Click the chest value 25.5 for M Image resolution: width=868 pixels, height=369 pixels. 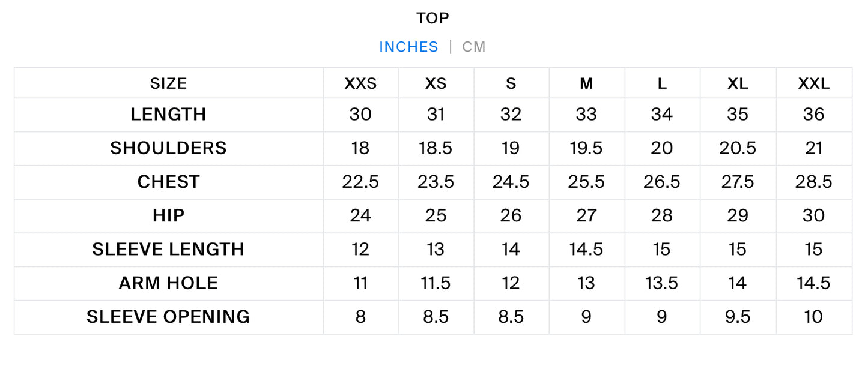point(586,182)
